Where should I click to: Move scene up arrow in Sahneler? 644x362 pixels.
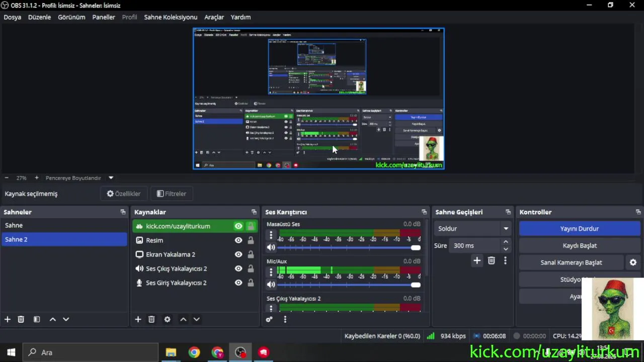pyautogui.click(x=52, y=319)
